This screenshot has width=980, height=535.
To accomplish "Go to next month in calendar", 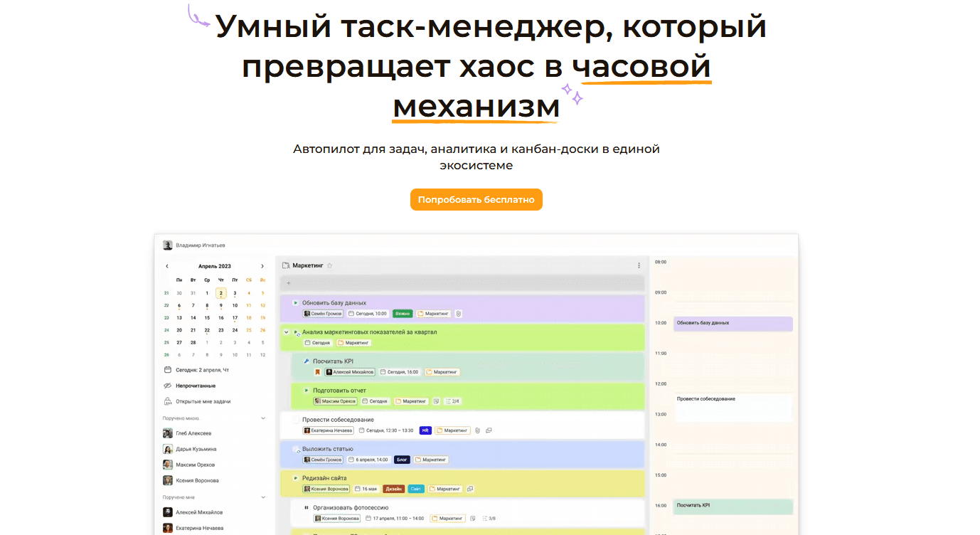I will tap(262, 266).
